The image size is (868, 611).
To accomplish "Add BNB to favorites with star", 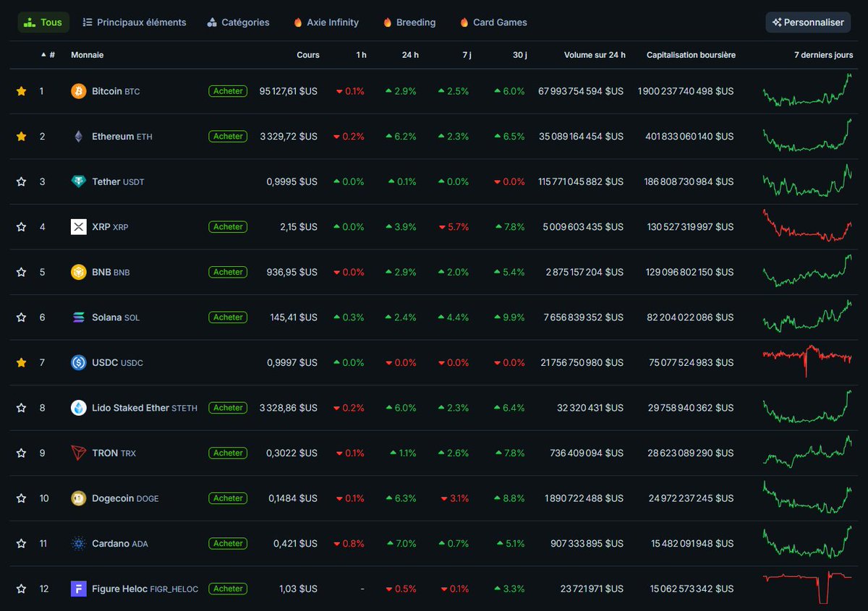I will tap(21, 272).
